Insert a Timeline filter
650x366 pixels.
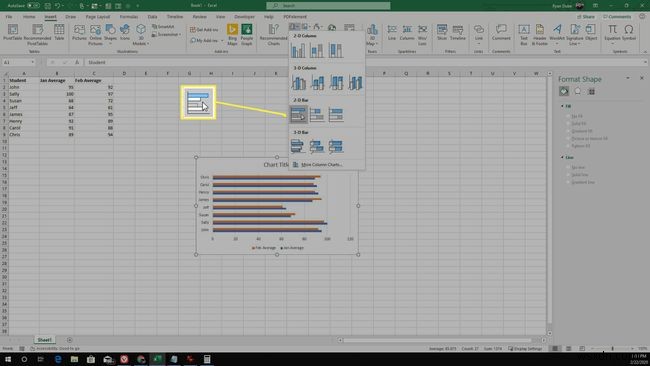[458, 32]
